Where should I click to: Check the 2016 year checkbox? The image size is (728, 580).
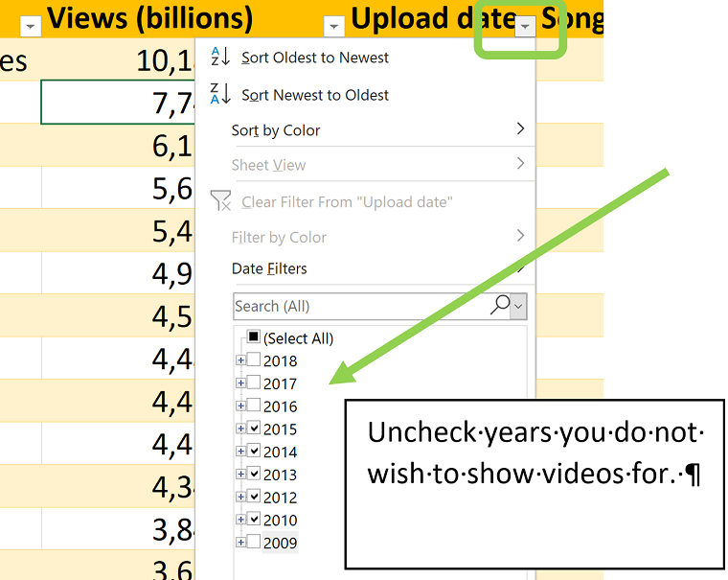click(x=254, y=405)
